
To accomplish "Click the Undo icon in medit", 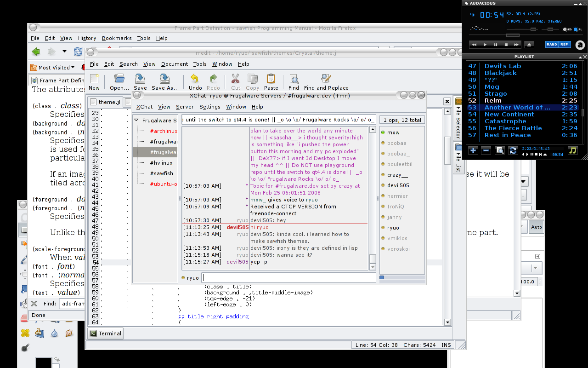I will click(x=195, y=79).
